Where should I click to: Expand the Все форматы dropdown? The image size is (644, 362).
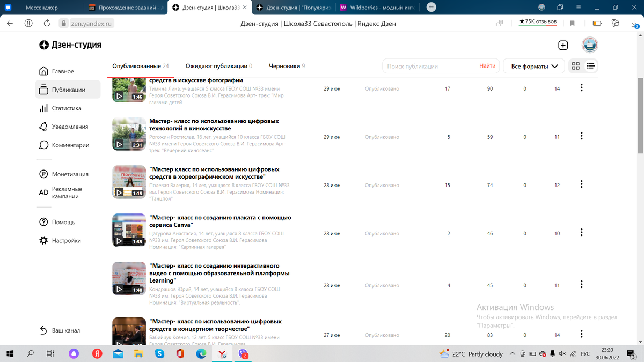[x=535, y=66]
